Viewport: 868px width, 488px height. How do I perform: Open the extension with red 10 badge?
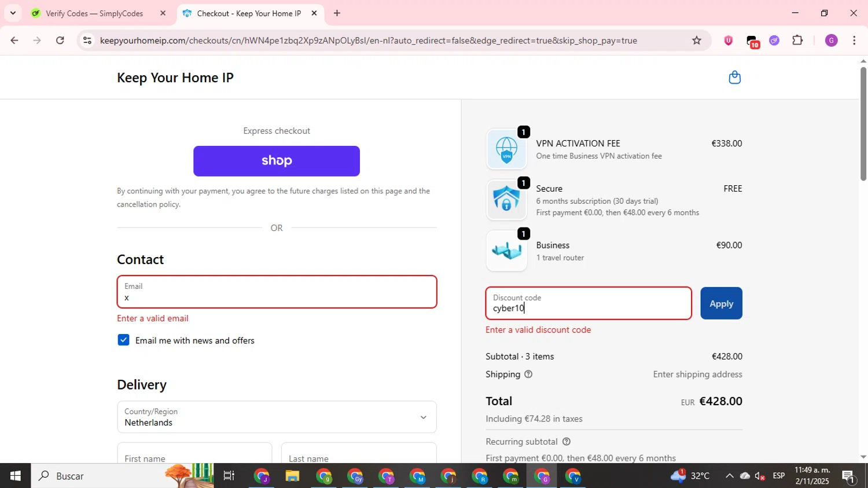(752, 41)
